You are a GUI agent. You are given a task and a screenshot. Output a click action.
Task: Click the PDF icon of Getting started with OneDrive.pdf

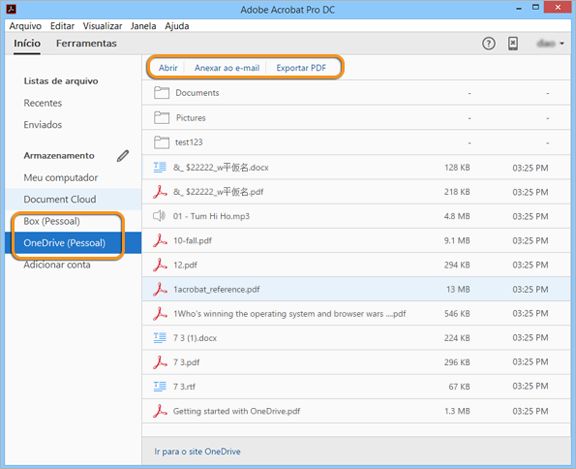160,411
